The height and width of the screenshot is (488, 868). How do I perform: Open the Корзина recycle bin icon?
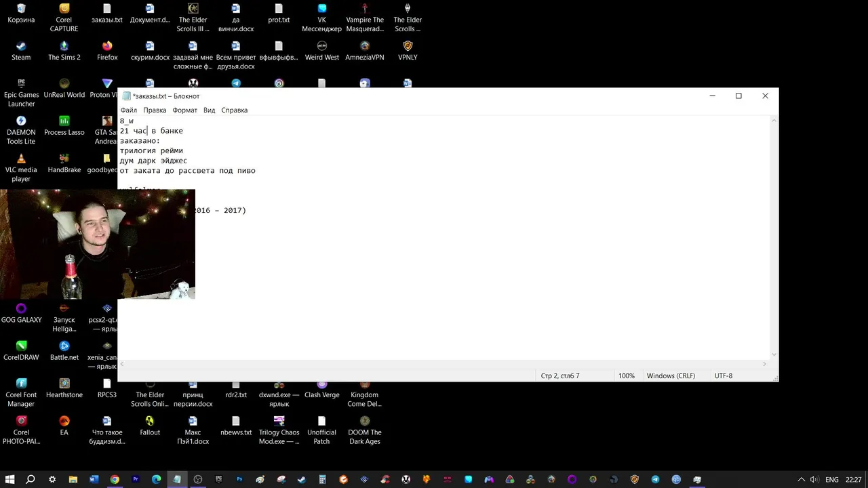click(x=21, y=14)
